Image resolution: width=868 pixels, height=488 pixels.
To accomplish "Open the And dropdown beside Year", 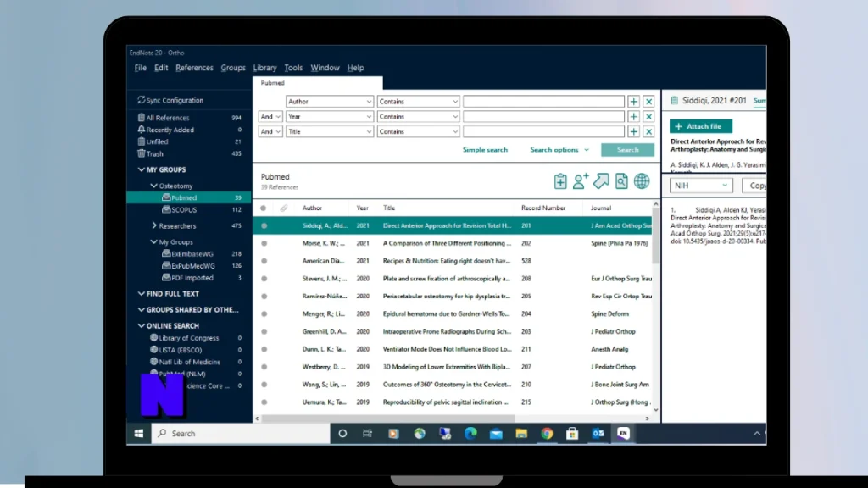I will tap(270, 117).
